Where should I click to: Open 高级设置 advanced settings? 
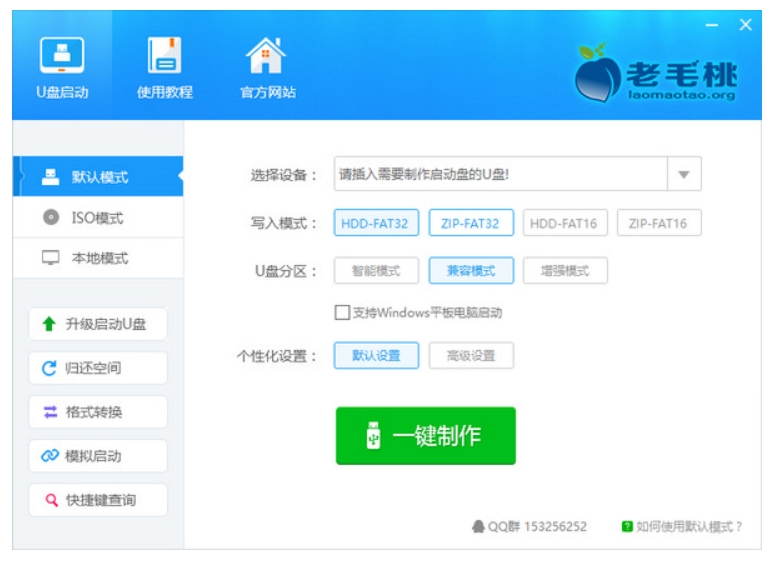(x=470, y=355)
